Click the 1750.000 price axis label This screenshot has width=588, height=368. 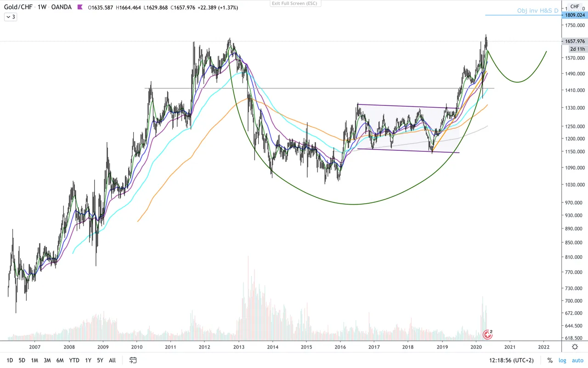point(575,25)
